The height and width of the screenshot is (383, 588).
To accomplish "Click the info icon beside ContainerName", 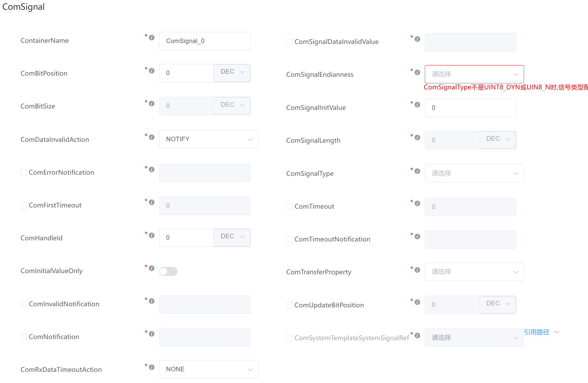I will point(151,37).
